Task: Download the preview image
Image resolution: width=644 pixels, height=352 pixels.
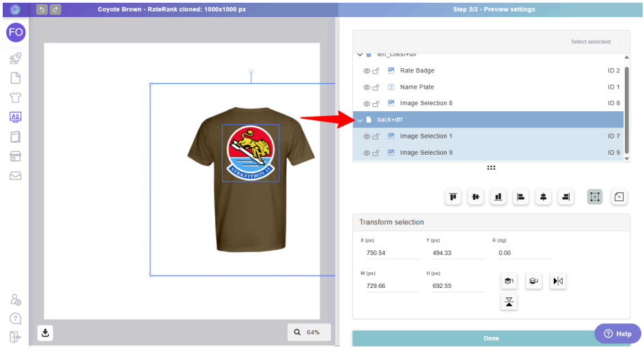Action: tap(45, 333)
